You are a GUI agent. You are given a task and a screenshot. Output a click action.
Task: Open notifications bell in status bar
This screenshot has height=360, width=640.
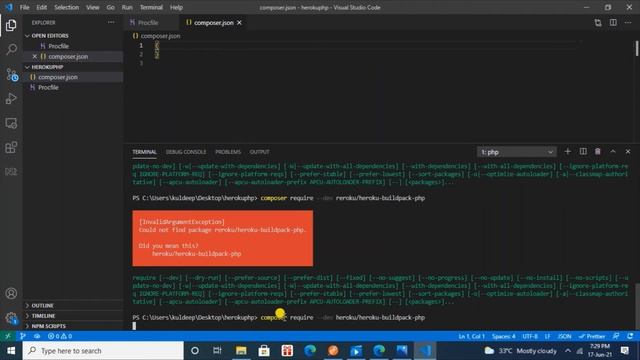click(630, 336)
